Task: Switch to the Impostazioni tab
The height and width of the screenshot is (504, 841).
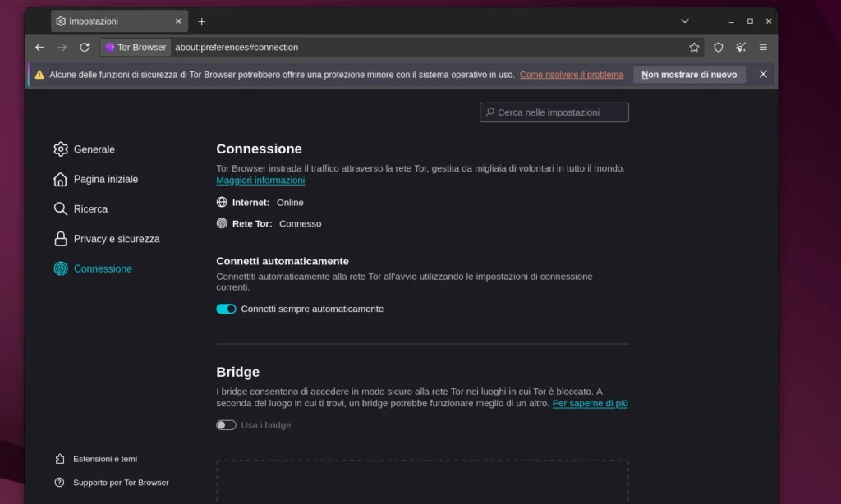Action: [107, 21]
